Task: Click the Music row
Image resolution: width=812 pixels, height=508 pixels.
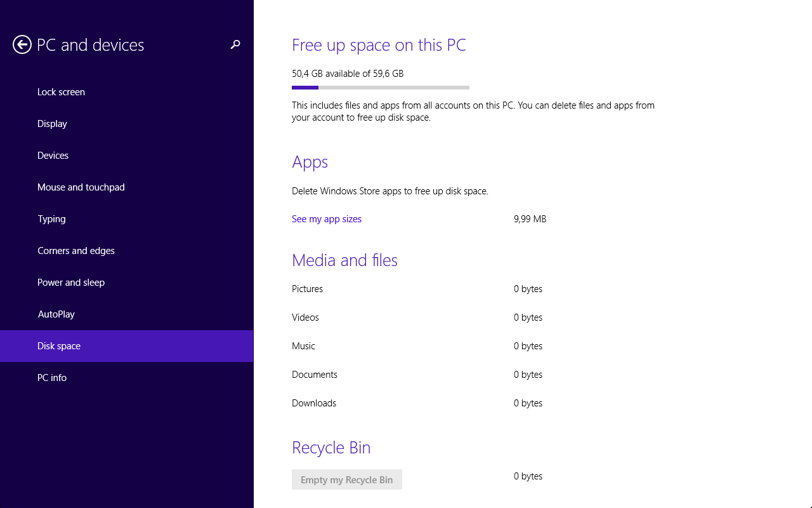Action: (417, 346)
